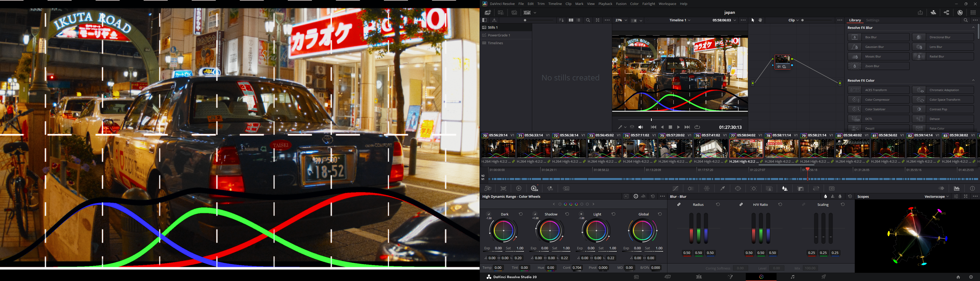
Task: Toggle the Nodes panel button
Action: tap(946, 12)
